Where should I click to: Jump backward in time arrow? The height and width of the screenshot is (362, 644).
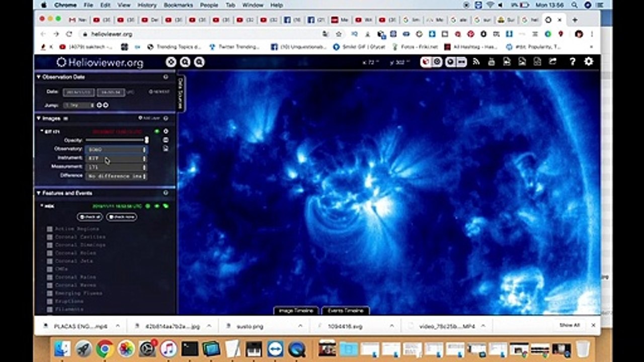point(99,105)
